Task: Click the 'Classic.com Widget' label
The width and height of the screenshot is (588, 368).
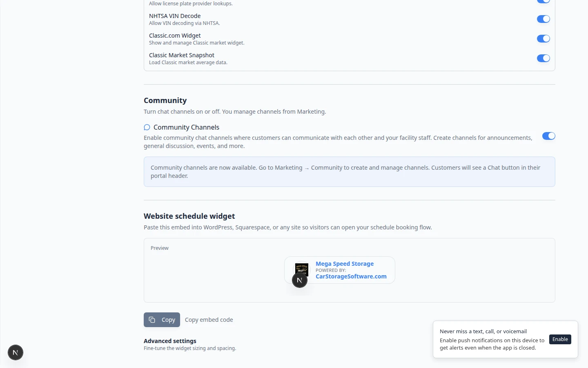Action: pyautogui.click(x=175, y=36)
